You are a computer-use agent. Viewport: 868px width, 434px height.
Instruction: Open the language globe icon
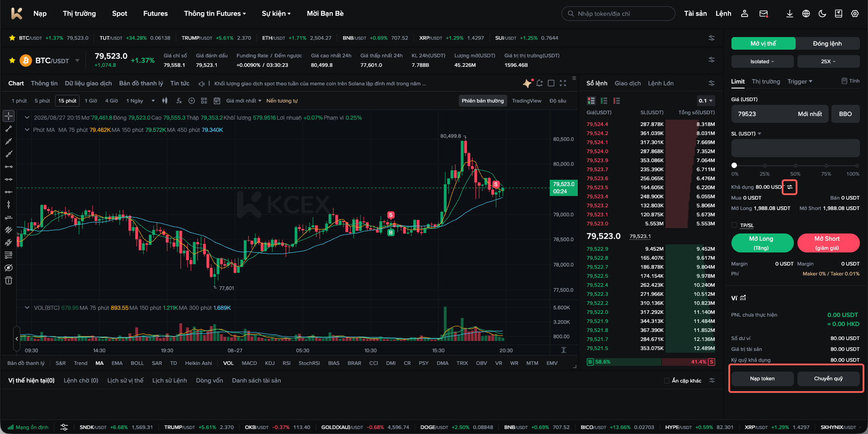click(806, 14)
